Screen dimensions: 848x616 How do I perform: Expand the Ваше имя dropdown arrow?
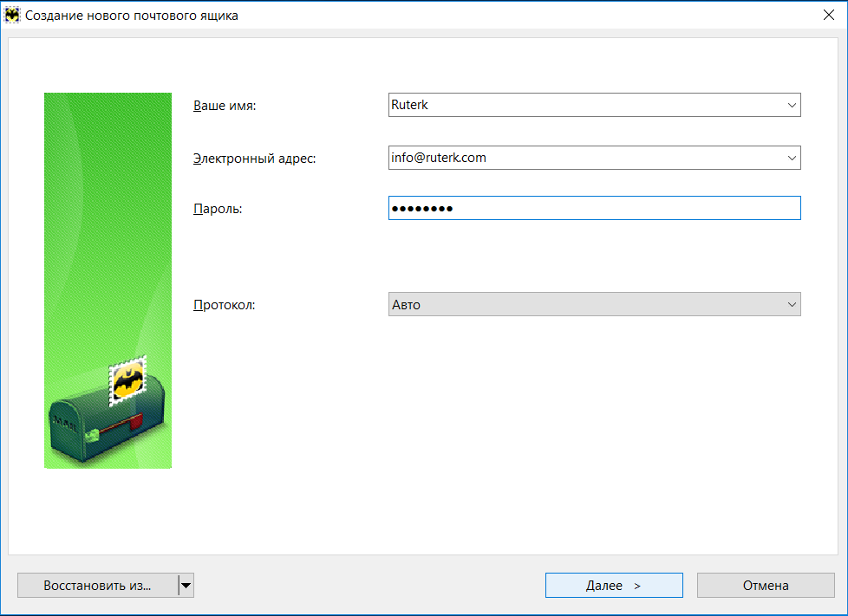point(791,105)
